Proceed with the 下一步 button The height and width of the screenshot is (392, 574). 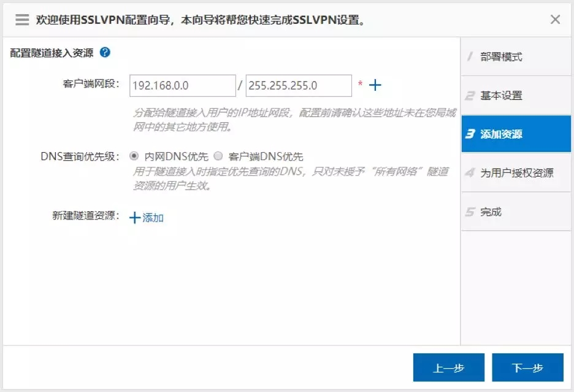527,367
